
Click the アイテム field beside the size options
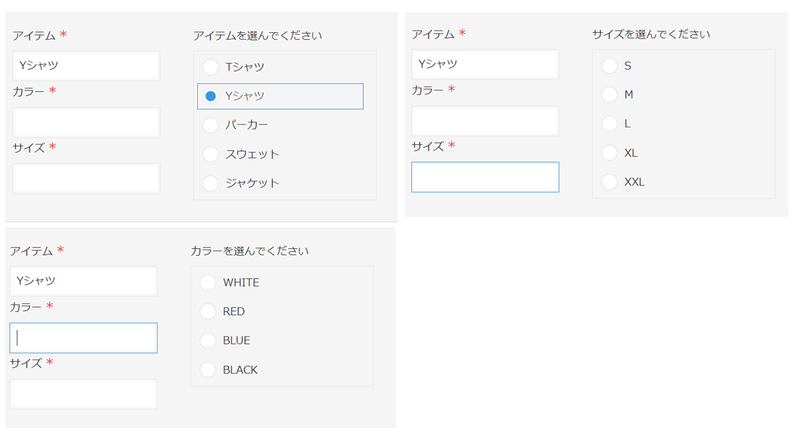(x=485, y=64)
